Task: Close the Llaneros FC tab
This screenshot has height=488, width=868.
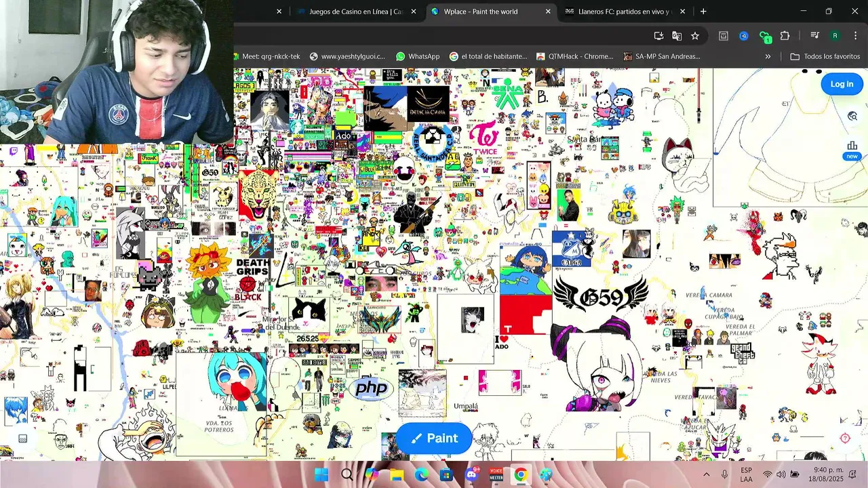Action: [x=682, y=12]
